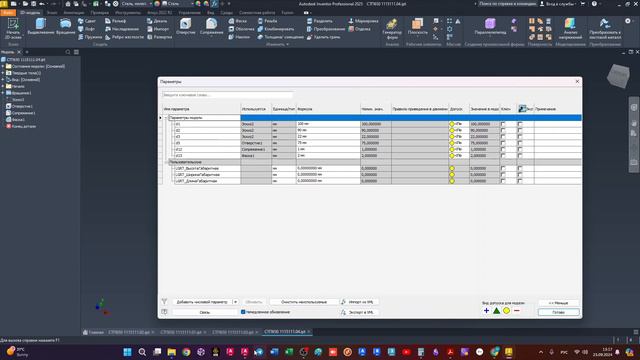Toggle Ключ checkbox for parameter d1

(503, 124)
